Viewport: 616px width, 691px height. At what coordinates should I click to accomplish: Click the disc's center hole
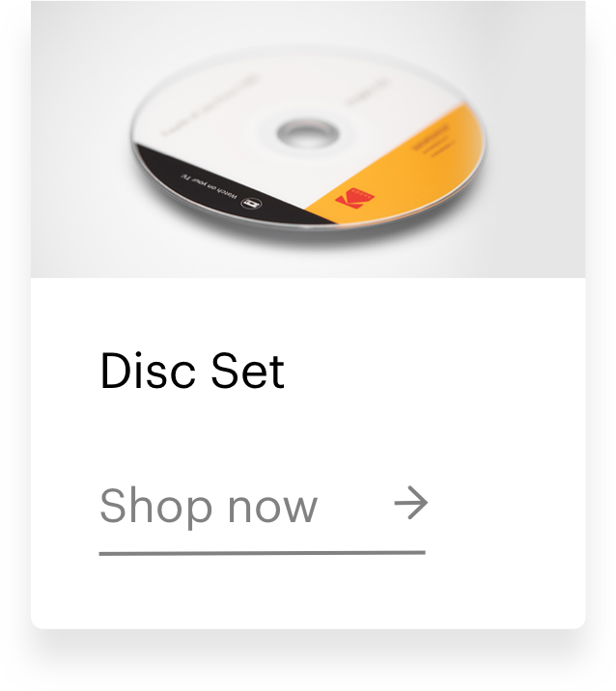[307, 133]
